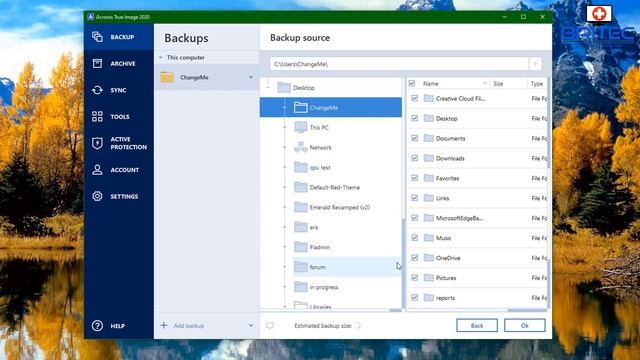Click the era folder icon
This screenshot has width=640, height=360.
(301, 227)
